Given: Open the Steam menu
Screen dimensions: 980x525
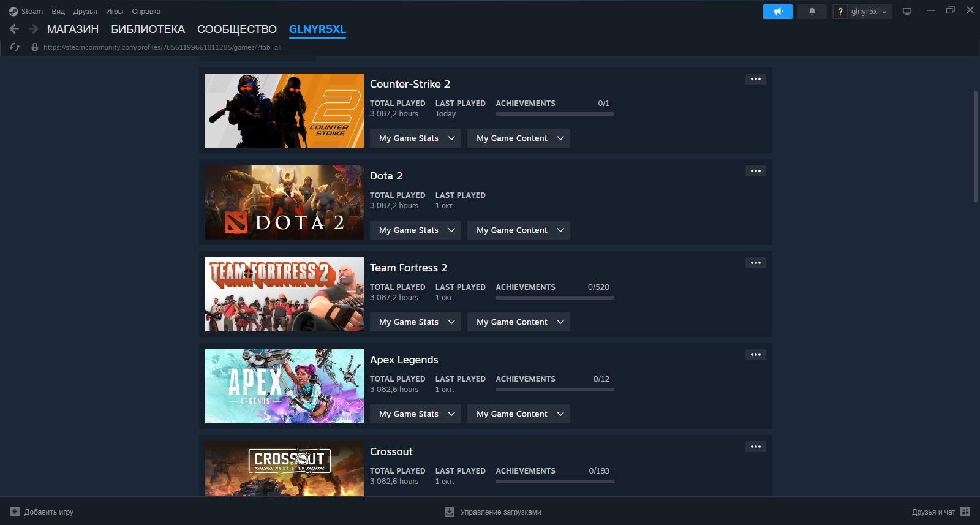Looking at the screenshot, I should 32,12.
